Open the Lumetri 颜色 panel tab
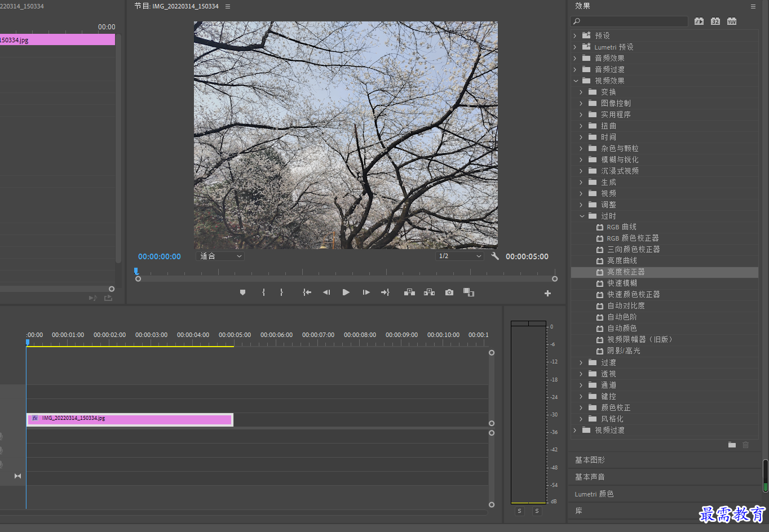Screen dimensions: 769x532 (594, 494)
